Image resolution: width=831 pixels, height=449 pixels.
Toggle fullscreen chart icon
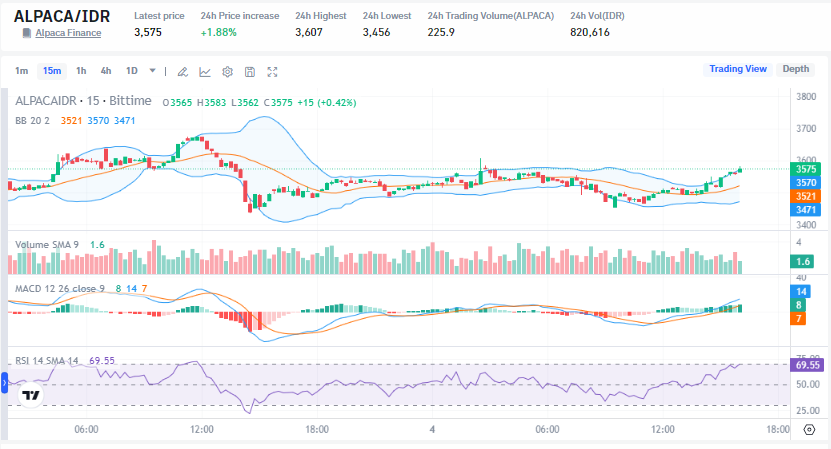pyautogui.click(x=272, y=72)
